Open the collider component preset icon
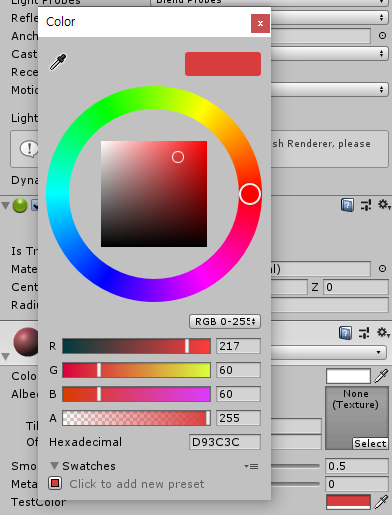 pyautogui.click(x=366, y=205)
